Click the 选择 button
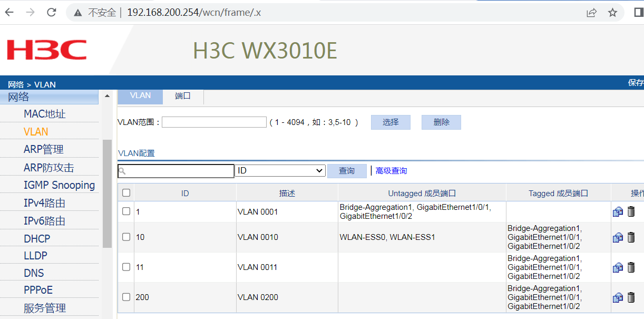This screenshot has width=644, height=319. pyautogui.click(x=391, y=122)
